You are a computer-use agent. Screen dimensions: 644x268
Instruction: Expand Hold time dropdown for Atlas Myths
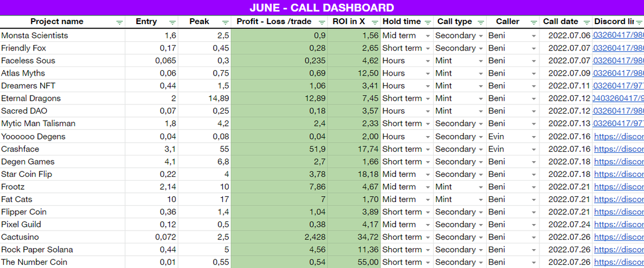tap(428, 73)
